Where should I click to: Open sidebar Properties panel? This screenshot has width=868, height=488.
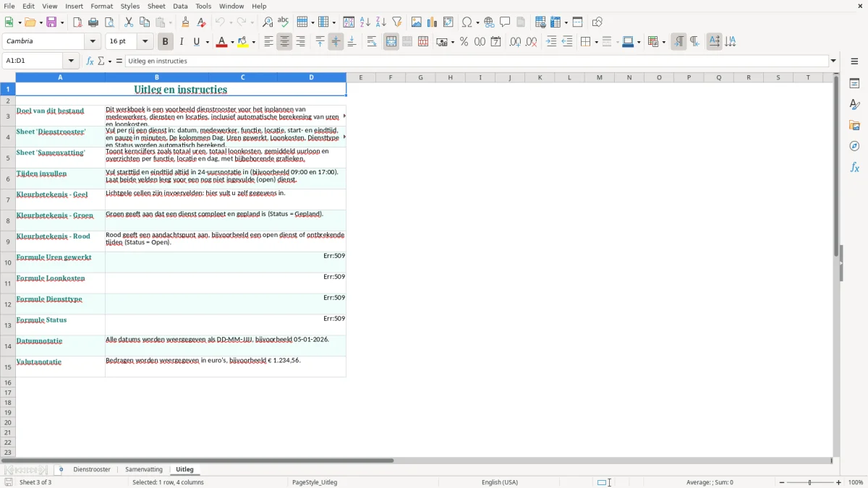(854, 83)
